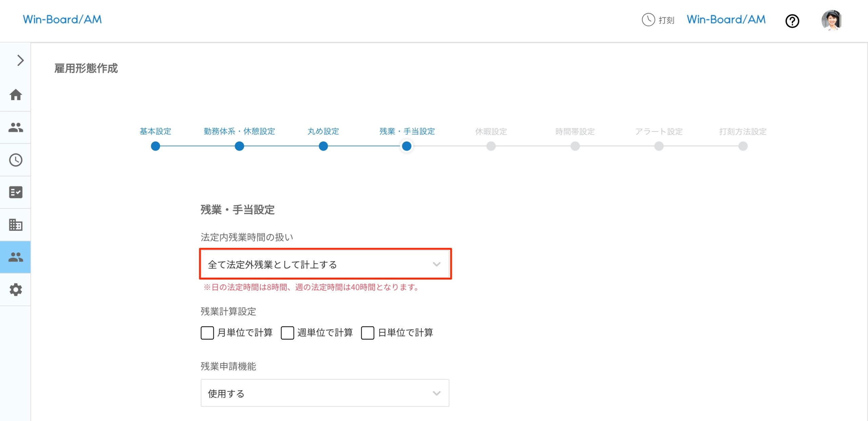Click the 勤務体系・休憩設定 progress dot
This screenshot has width=868, height=421.
pyautogui.click(x=239, y=146)
